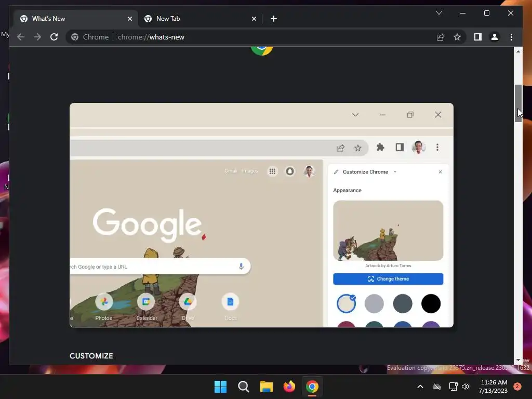The width and height of the screenshot is (532, 399).
Task: Click the scrollbar up arrow
Action: coord(518,51)
